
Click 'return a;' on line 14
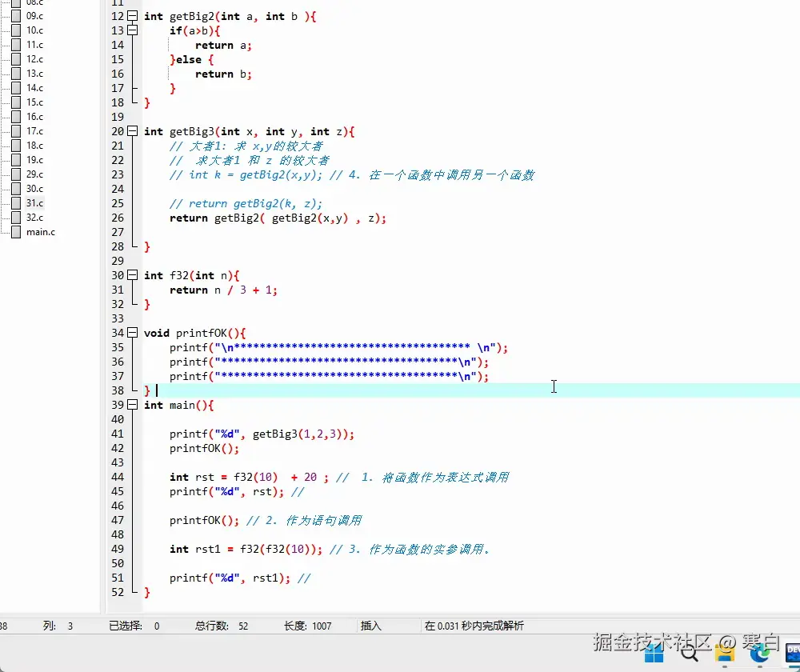(223, 46)
